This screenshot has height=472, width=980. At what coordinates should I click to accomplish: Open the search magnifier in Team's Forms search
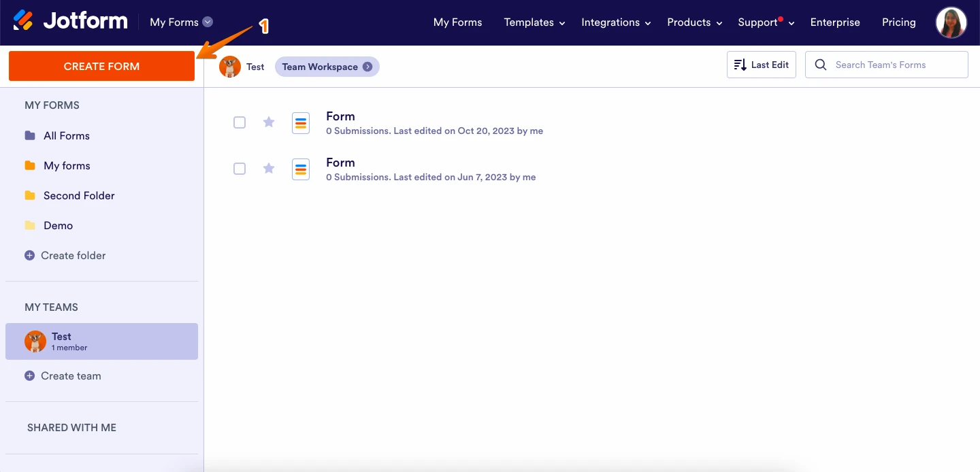coord(820,65)
